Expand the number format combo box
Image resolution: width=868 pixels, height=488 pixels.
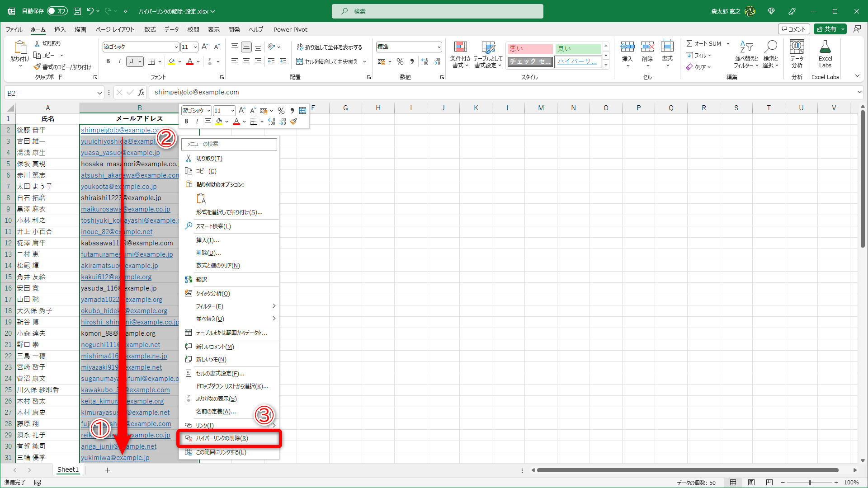tap(439, 47)
